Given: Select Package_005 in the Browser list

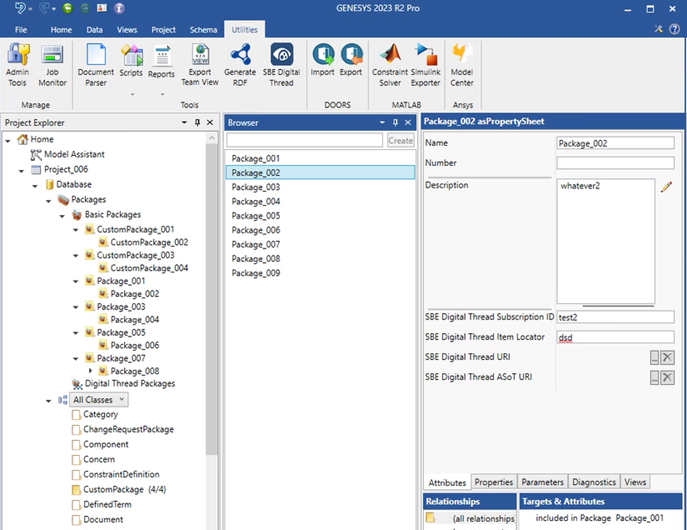Looking at the screenshot, I should point(256,216).
